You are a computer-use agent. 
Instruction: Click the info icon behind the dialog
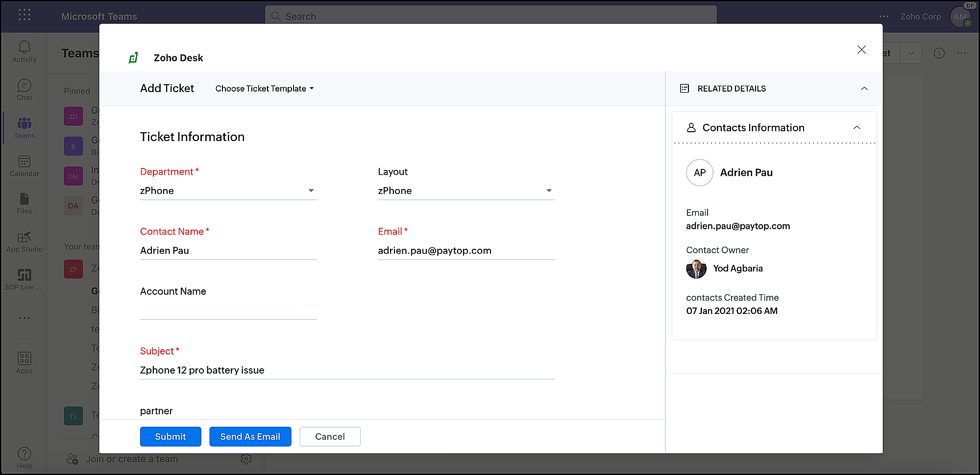pos(939,53)
